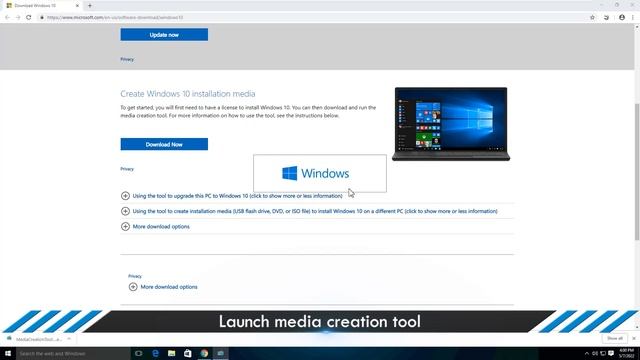Click the active app icon right of Chrome
Screen dimensions: 640x360
[x=220, y=353]
